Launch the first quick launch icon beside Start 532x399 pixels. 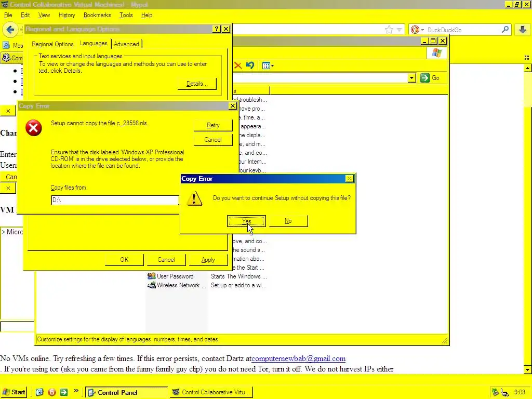click(39, 392)
